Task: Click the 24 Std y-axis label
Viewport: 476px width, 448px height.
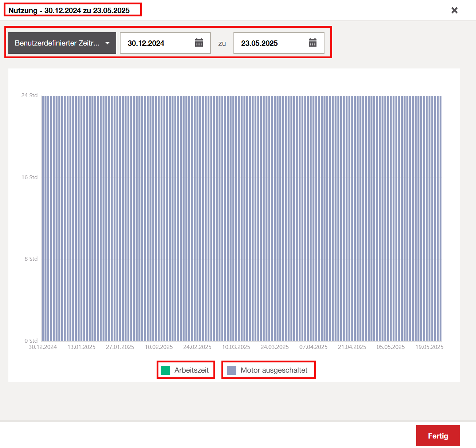Action: [x=29, y=95]
